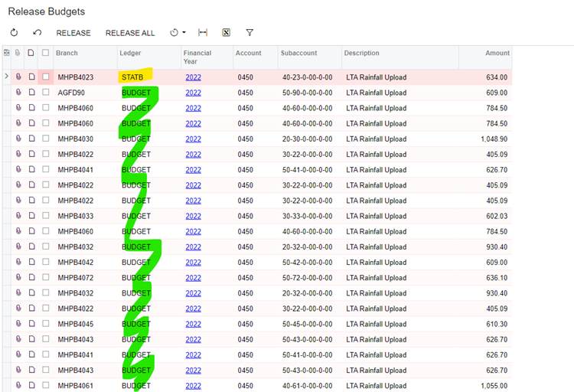Open the schedule dropdown arrow

pyautogui.click(x=184, y=33)
